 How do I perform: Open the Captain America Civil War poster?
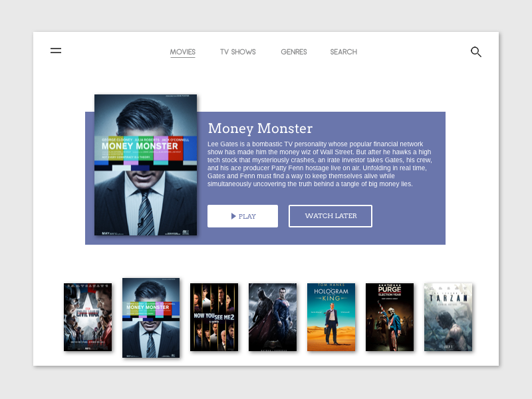[x=87, y=317]
